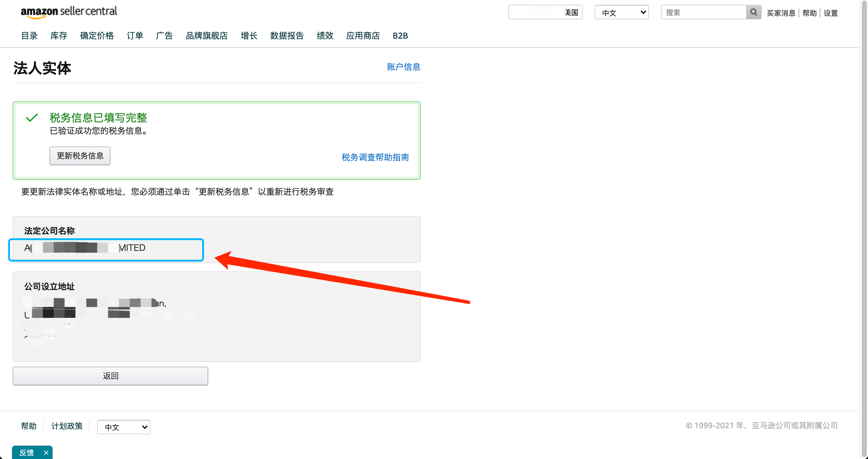Click the Amazon Seller Central logo
The height and width of the screenshot is (459, 868).
(69, 12)
